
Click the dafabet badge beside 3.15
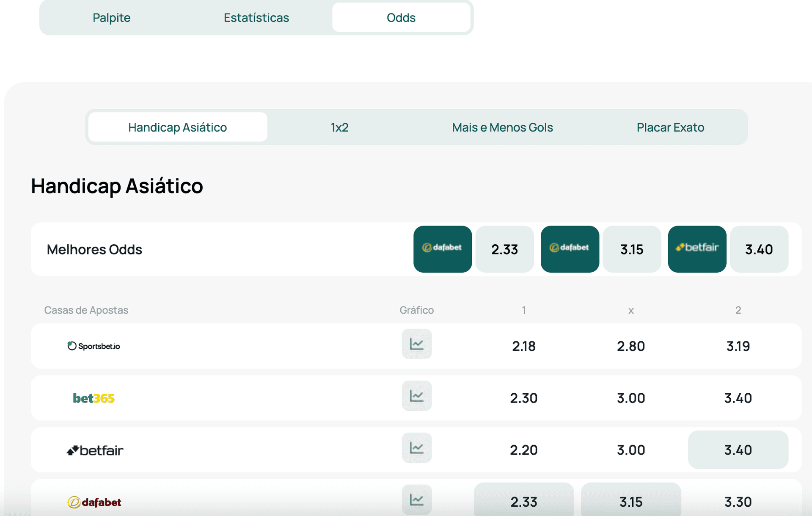pyautogui.click(x=570, y=249)
